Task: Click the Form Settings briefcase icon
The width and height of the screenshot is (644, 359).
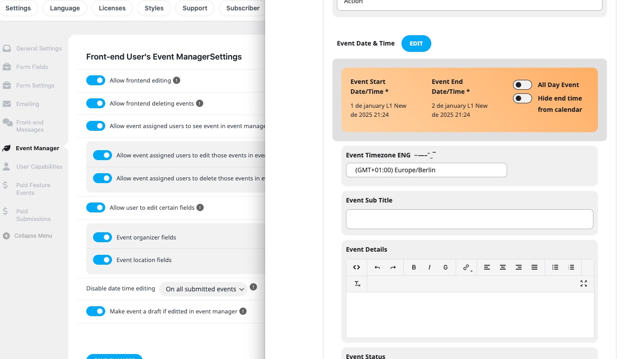Action: (7, 85)
